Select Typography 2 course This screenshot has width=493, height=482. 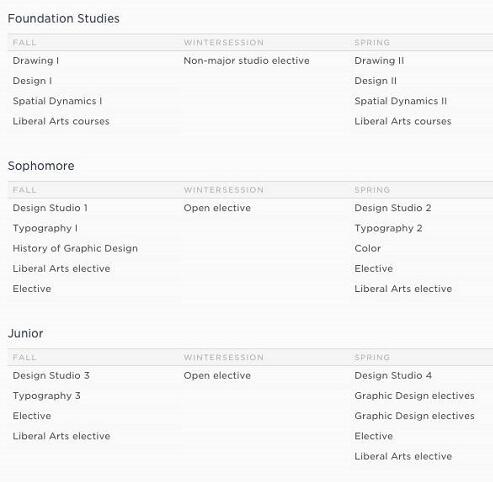pos(388,228)
